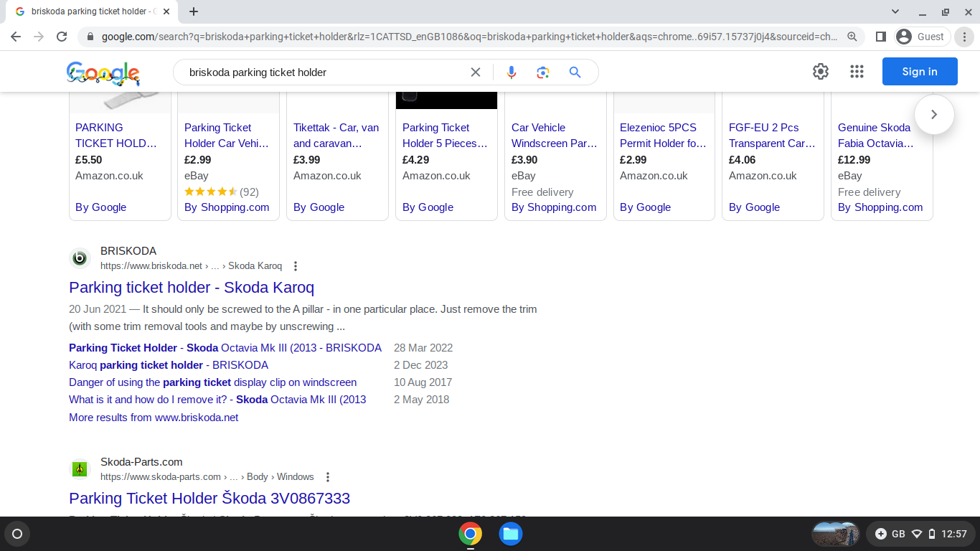The width and height of the screenshot is (980, 551).
Task: Open the Google apps grid
Action: (857, 72)
